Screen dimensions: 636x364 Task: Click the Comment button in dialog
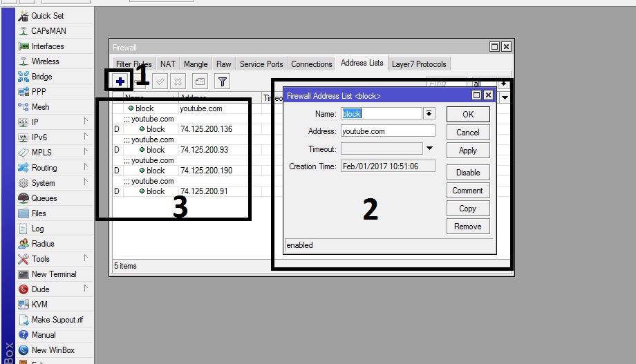click(468, 191)
